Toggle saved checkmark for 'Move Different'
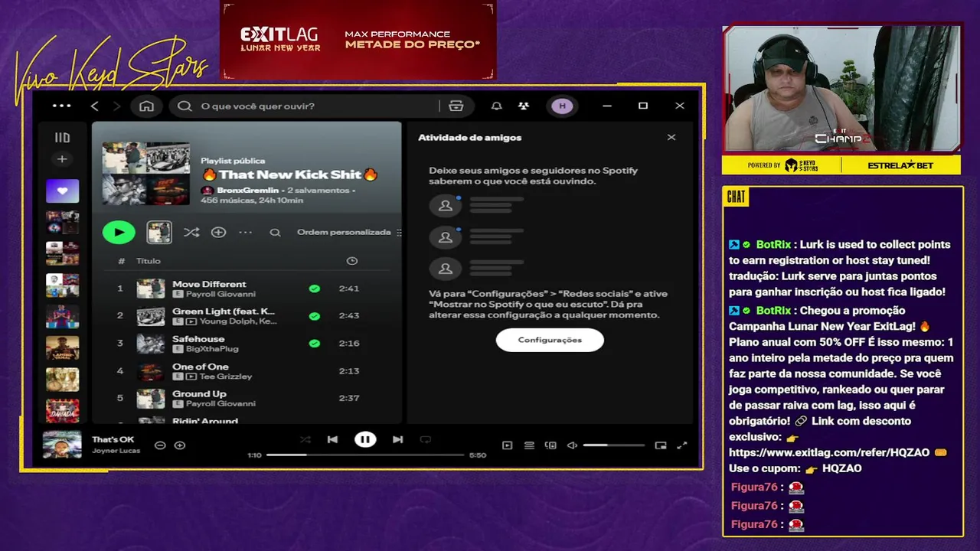This screenshot has width=980, height=551. [314, 289]
